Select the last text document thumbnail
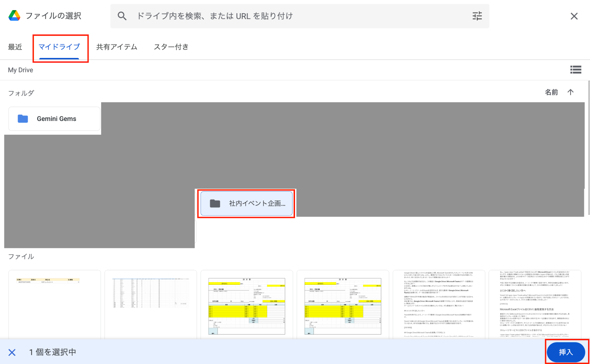This screenshot has width=590, height=364. click(x=535, y=304)
